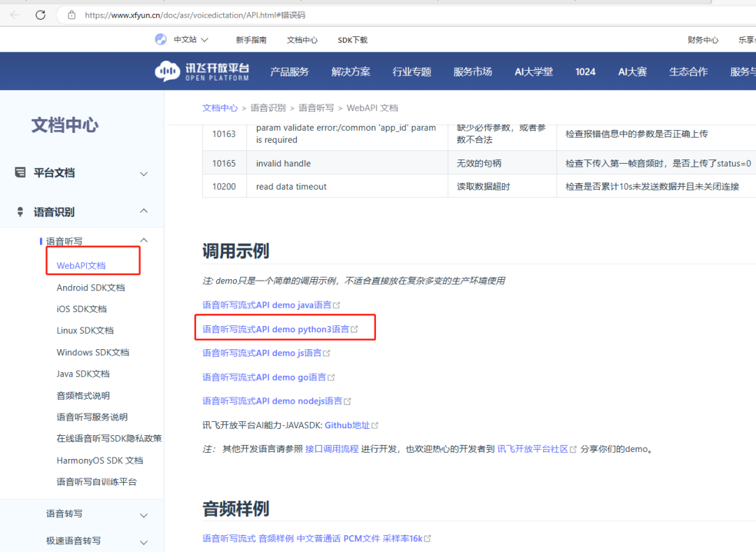The width and height of the screenshot is (756, 552).
Task: Open Android SDK文档 in the sidebar
Action: (x=90, y=288)
